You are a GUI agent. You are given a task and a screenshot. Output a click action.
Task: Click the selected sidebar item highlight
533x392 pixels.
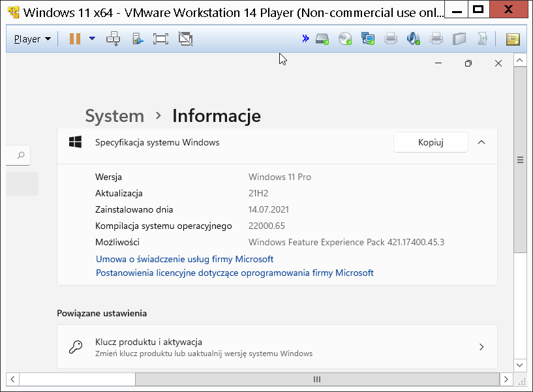(x=22, y=184)
